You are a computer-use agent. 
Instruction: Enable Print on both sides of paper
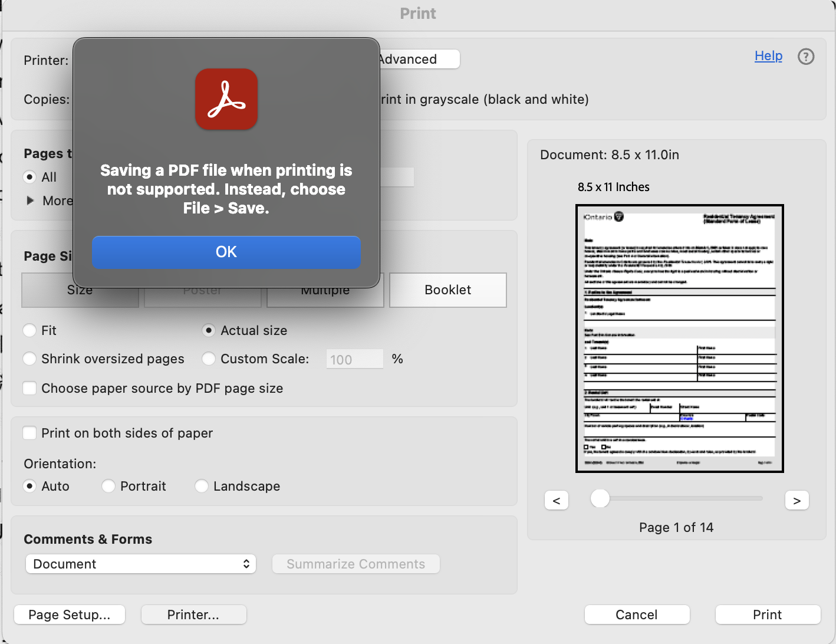coord(29,433)
